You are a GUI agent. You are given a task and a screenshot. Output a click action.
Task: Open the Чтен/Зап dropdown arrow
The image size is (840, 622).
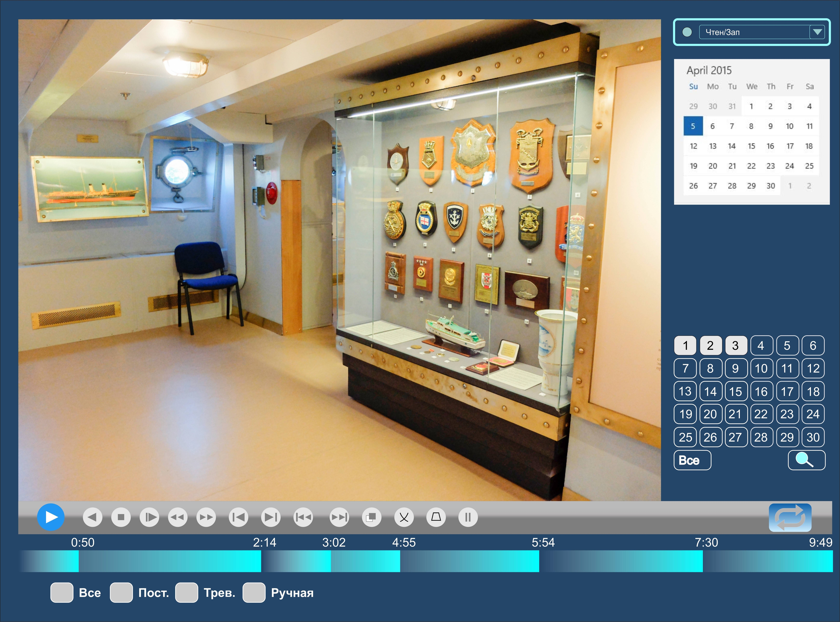(817, 32)
